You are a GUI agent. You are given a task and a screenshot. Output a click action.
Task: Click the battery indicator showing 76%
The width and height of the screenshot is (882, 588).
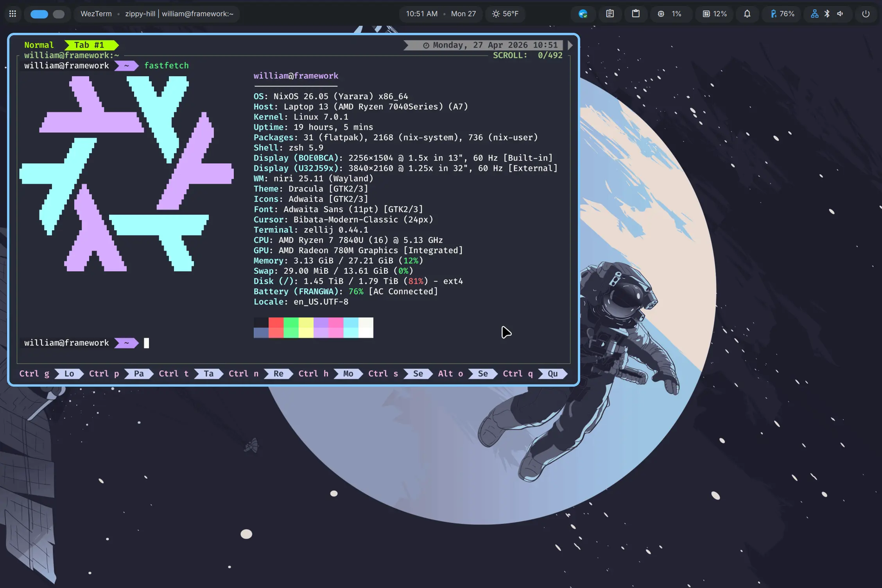(781, 14)
